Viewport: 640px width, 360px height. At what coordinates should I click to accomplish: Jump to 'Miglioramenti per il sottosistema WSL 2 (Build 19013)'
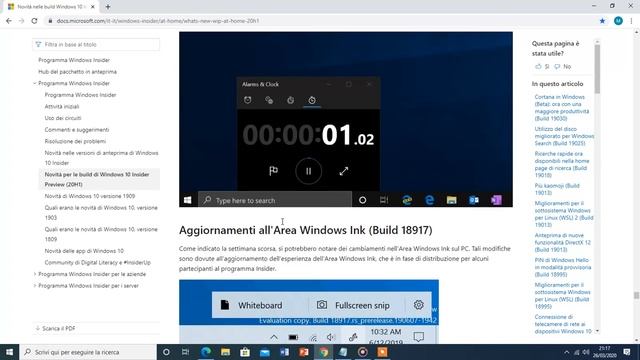[x=564, y=214]
